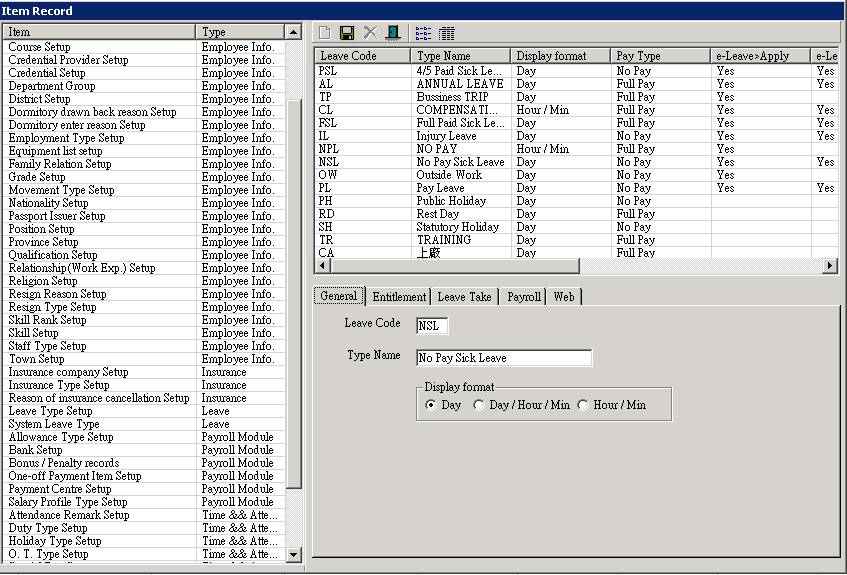Switch to list view icon
Image resolution: width=847 pixels, height=575 pixels.
423,34
